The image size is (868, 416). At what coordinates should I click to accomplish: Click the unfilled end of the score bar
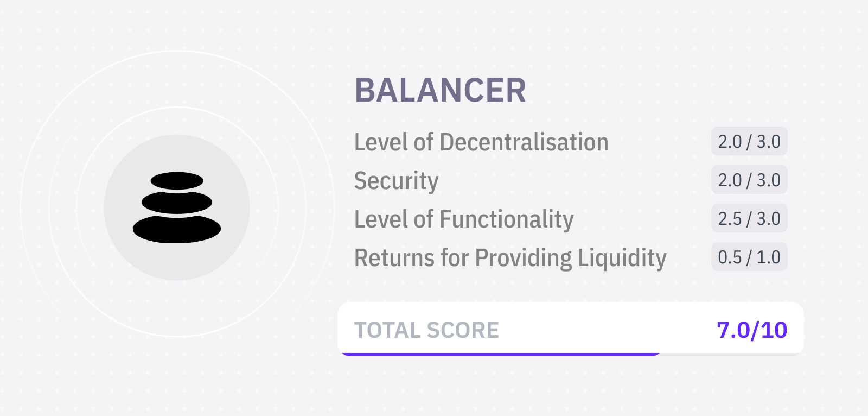732,354
